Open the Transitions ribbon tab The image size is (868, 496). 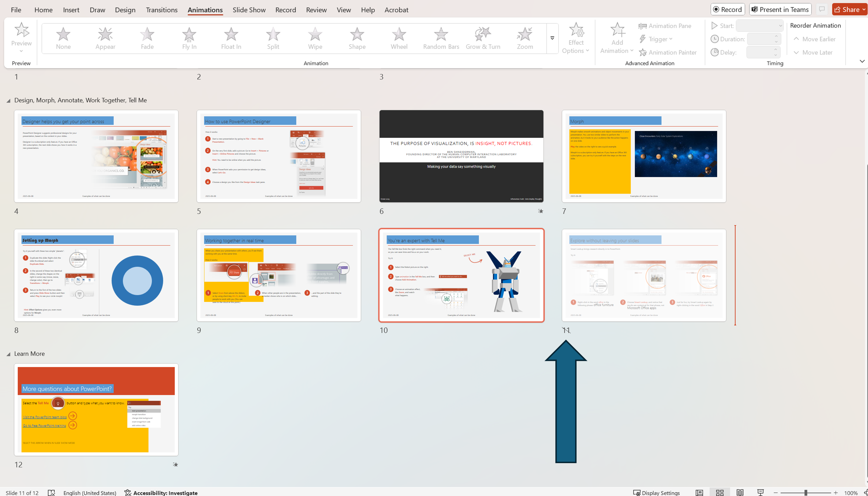[x=162, y=10]
